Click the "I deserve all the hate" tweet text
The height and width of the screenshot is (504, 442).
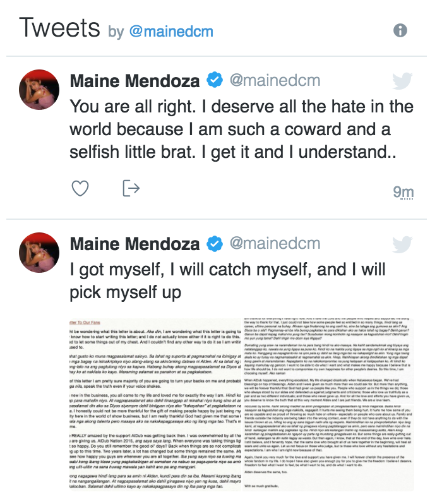[241, 130]
